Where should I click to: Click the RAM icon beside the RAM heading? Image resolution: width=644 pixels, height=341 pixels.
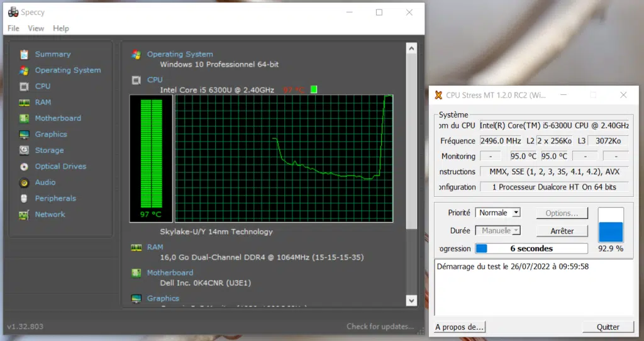(x=136, y=247)
